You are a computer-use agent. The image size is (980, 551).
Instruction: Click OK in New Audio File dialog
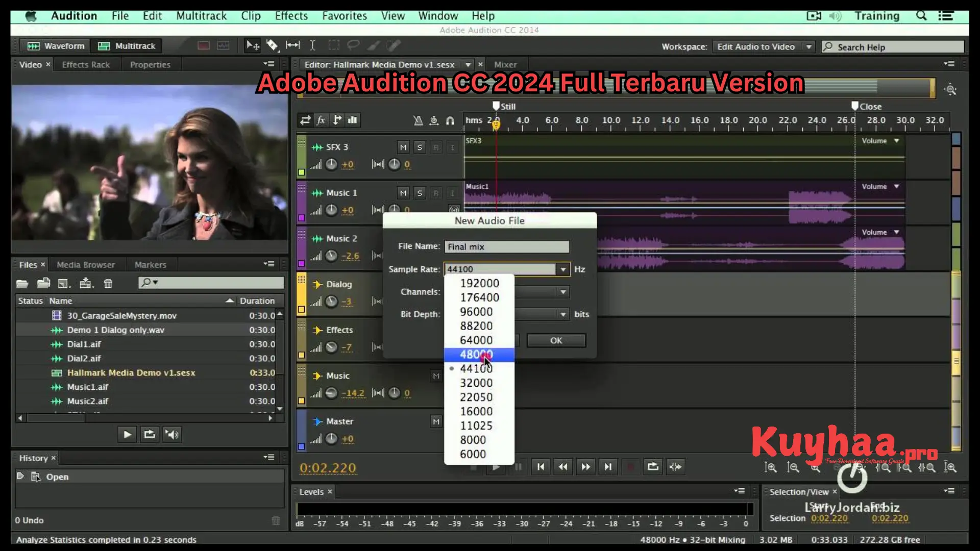pyautogui.click(x=556, y=340)
